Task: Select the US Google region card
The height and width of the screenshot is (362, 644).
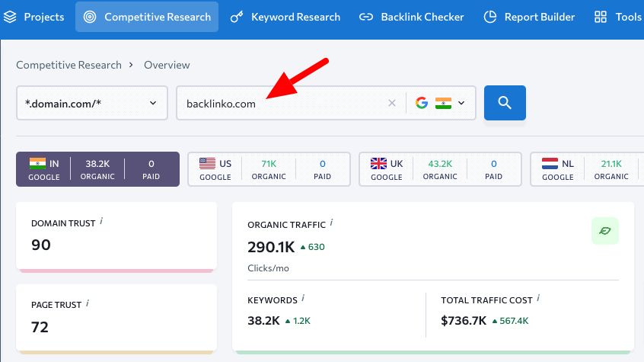Action: (269, 169)
